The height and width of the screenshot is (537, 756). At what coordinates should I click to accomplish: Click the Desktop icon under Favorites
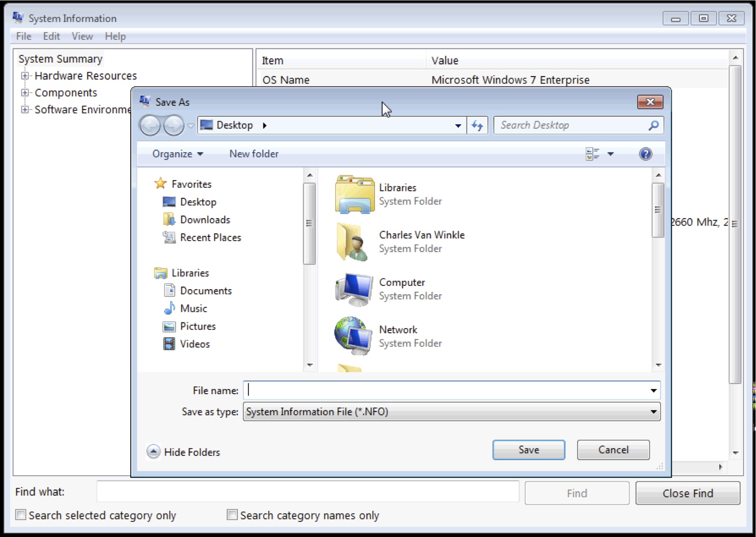[x=169, y=202]
